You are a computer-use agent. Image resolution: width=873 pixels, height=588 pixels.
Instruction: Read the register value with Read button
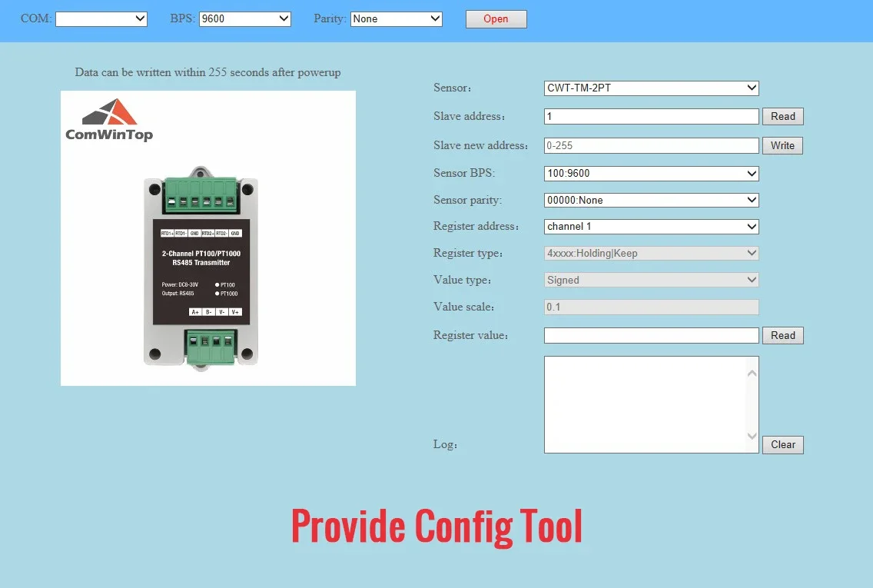[x=783, y=335]
